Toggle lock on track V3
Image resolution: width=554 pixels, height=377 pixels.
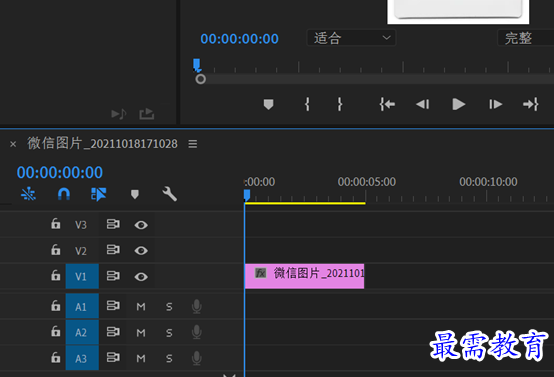point(55,224)
